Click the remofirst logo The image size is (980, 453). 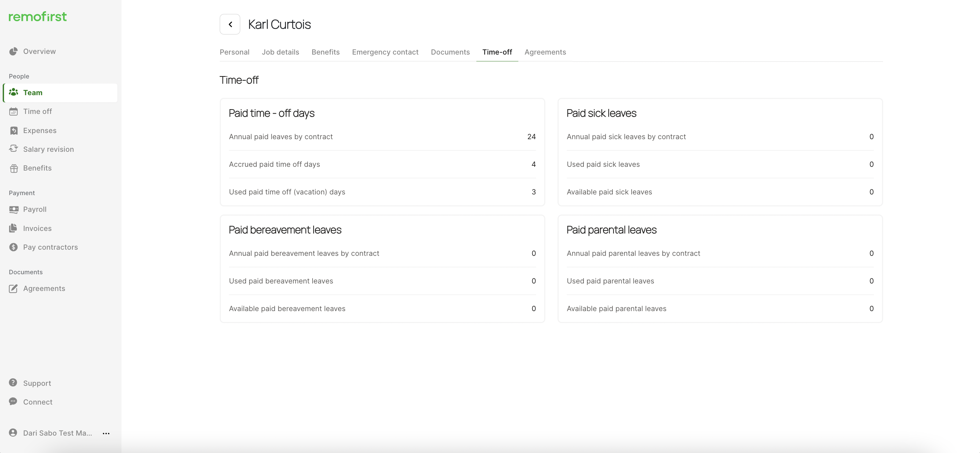tap(38, 17)
